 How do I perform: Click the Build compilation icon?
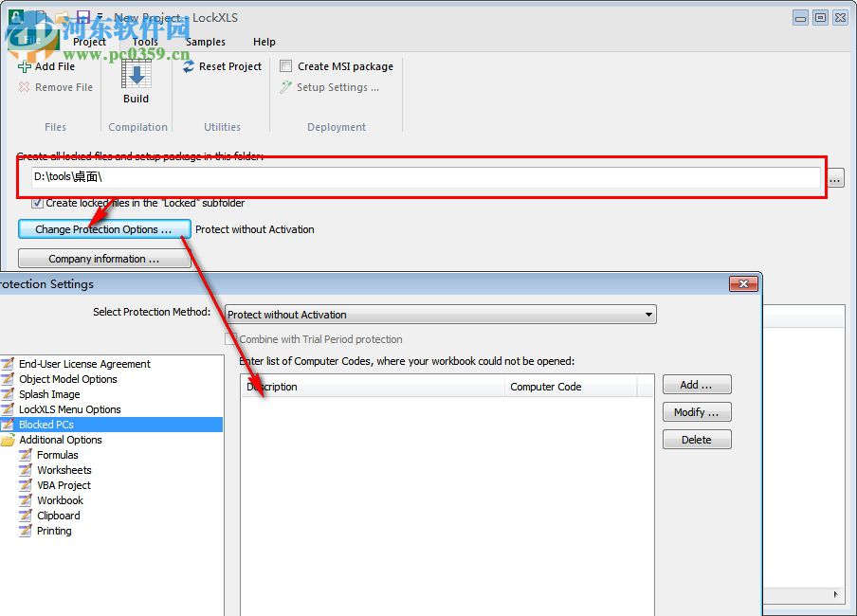click(x=137, y=74)
